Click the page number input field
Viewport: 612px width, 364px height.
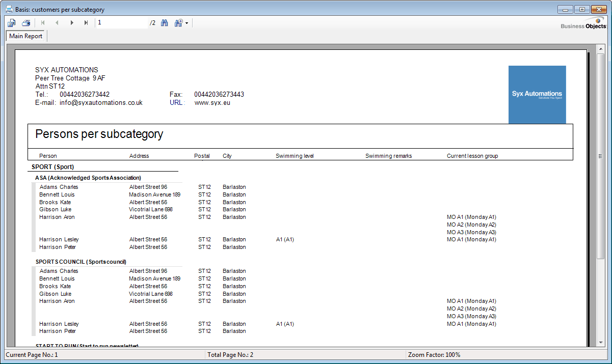pyautogui.click(x=121, y=23)
